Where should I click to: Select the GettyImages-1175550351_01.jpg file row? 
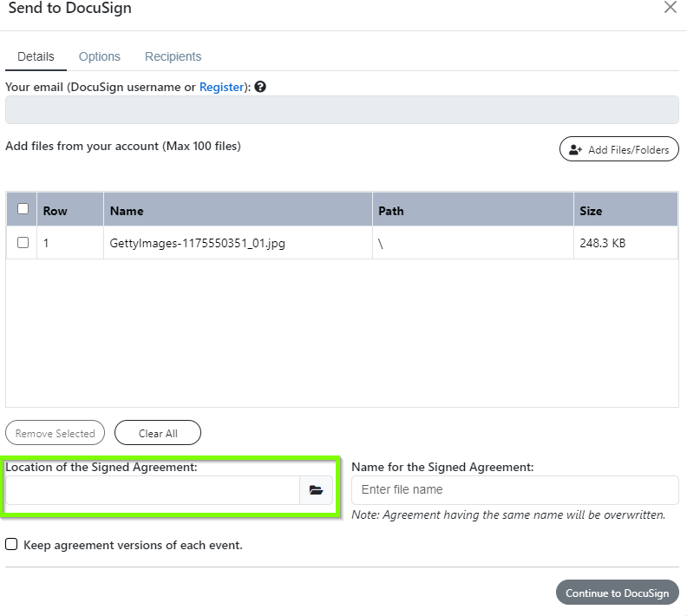coord(342,243)
